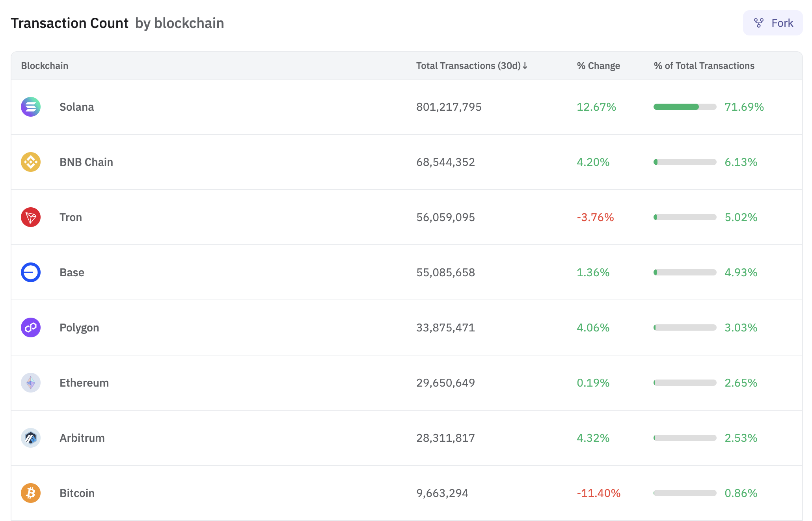Select the value 28,311,817
Viewport: 812px width, 521px height.
click(446, 438)
